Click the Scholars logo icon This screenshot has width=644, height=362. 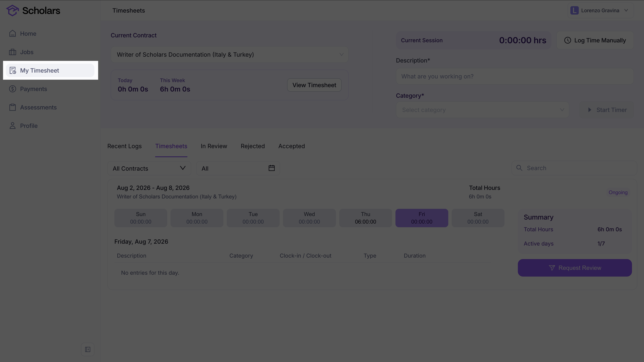(13, 11)
